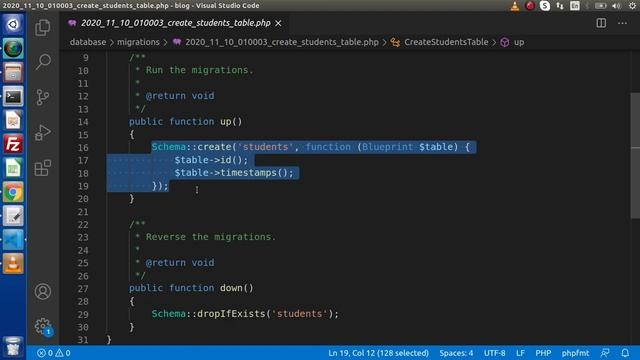Open Google Chrome from the dock

click(13, 192)
